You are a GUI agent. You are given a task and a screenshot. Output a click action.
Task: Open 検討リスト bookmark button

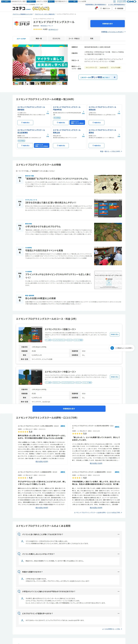[105, 8]
